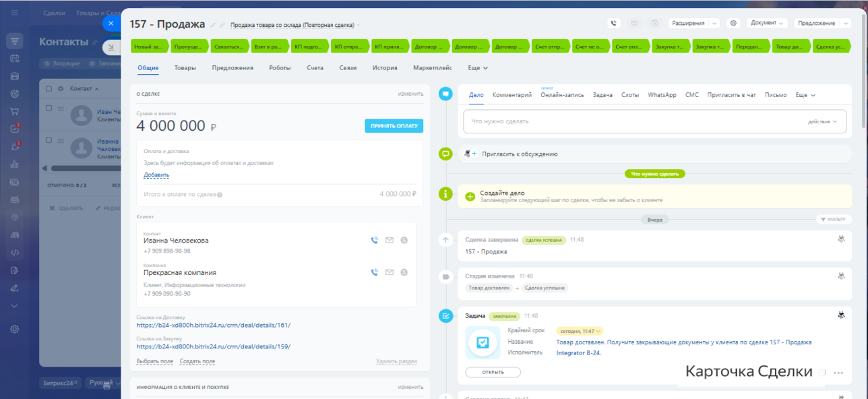Click the sidebar settings gear icon
This screenshot has width=868, height=399.
pos(15,330)
